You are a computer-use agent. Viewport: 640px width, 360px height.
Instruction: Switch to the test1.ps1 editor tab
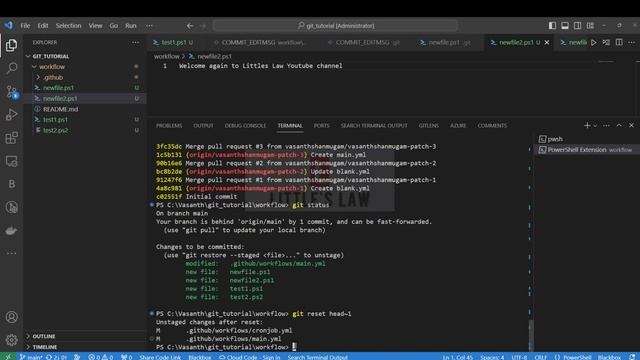173,42
